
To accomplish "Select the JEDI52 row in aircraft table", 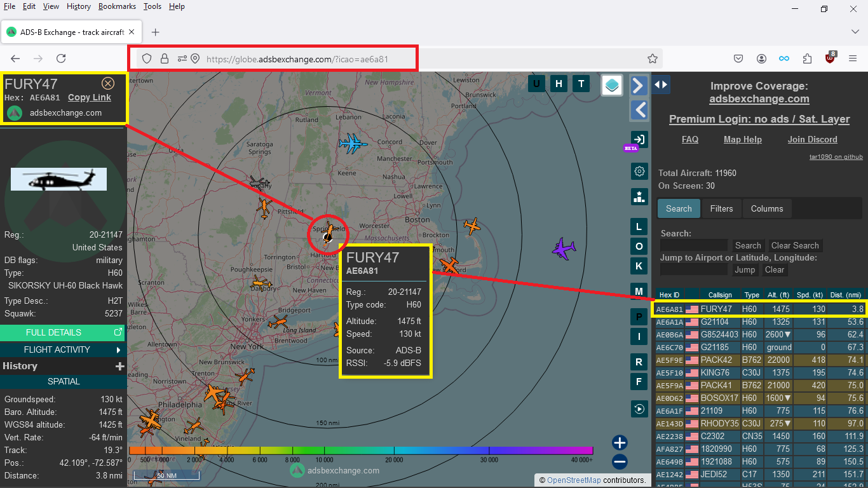I will click(759, 474).
